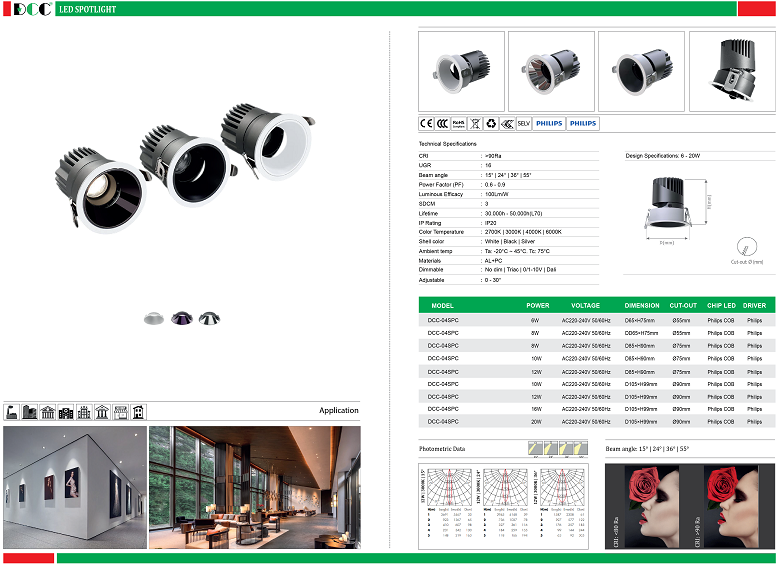Open the tilted spotlight side-view thumbnail
781x567 pixels.
click(x=732, y=71)
